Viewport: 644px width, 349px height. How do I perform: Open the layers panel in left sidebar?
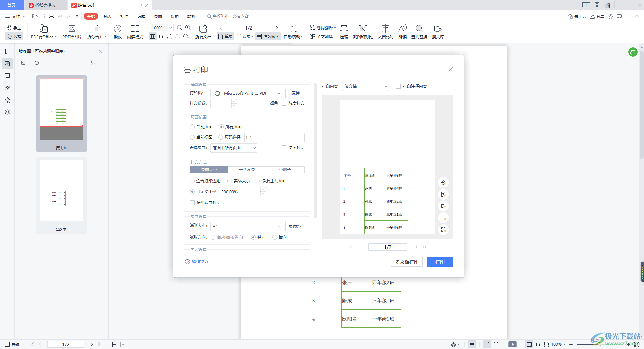7,112
